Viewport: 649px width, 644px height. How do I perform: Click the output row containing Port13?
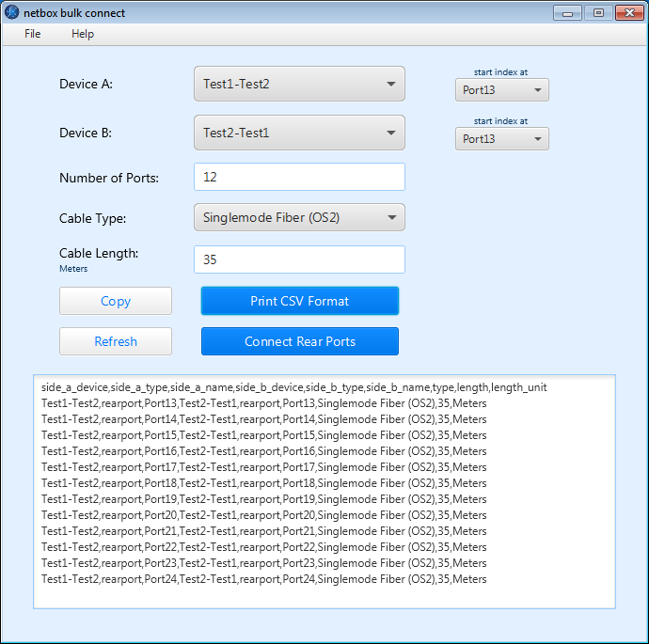click(263, 403)
